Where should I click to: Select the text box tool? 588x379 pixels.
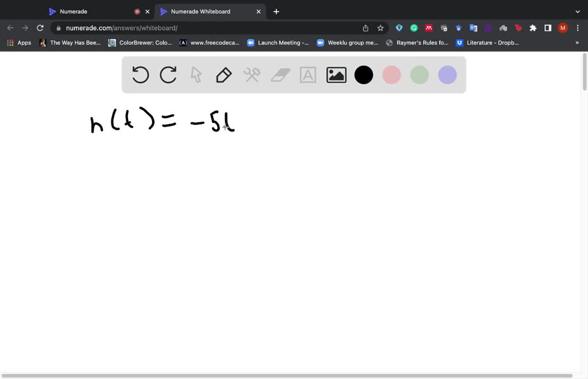(x=308, y=75)
